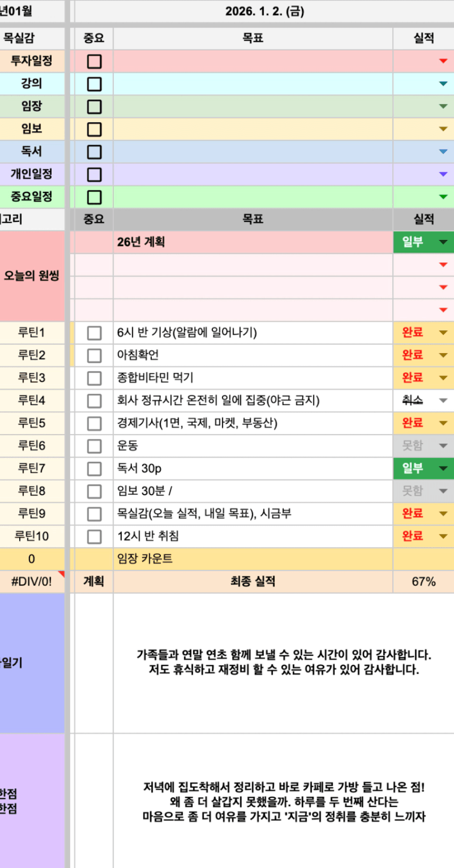Open the 중요일정 실적 green dropdown arrow

coord(443,197)
